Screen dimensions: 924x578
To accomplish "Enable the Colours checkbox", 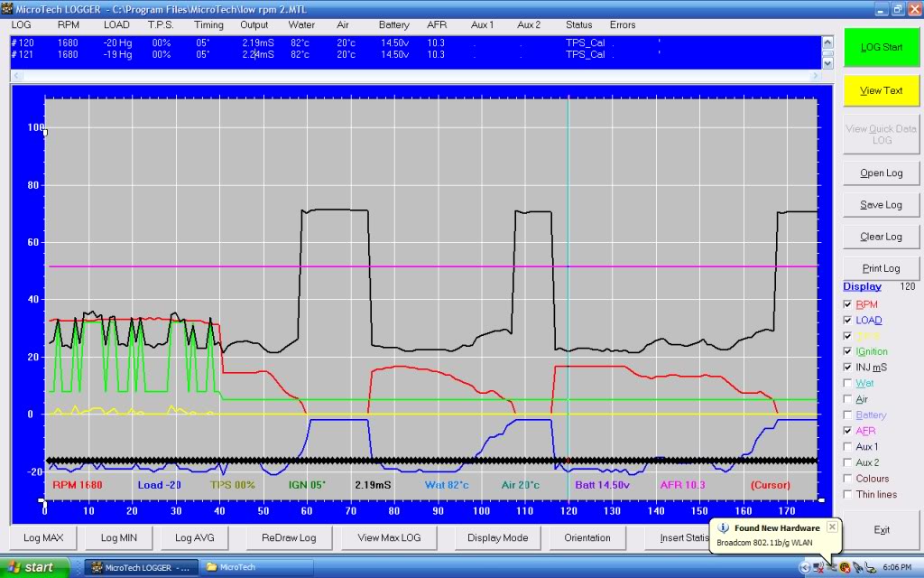I will point(847,479).
